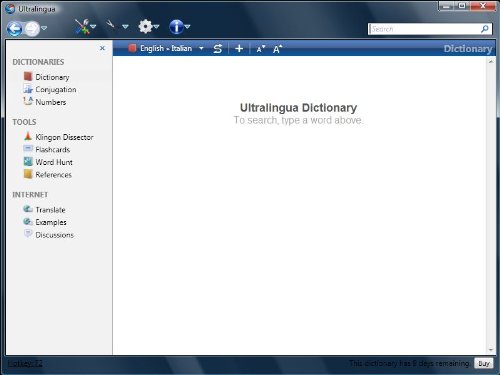The image size is (500, 375).
Task: Maximize the Ultralingua window
Action: (462, 6)
